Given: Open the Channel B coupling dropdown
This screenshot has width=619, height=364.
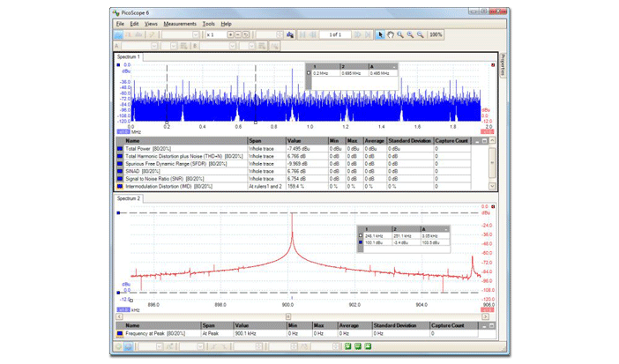Looking at the screenshot, I should pyautogui.click(x=251, y=46).
